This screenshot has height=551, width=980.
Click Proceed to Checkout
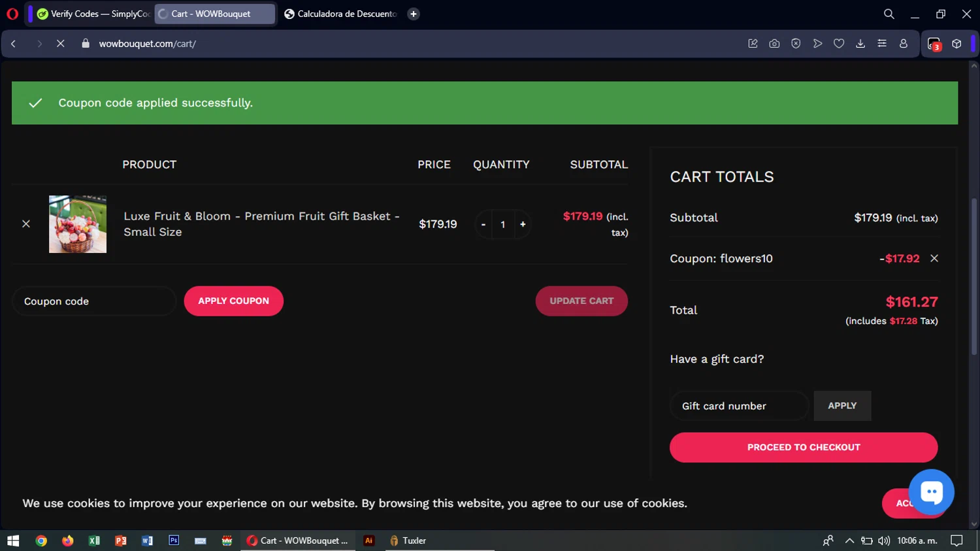(804, 448)
